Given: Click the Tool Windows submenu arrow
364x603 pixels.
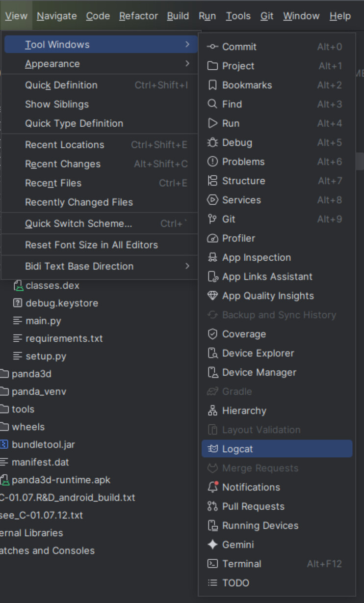Looking at the screenshot, I should pyautogui.click(x=187, y=44).
